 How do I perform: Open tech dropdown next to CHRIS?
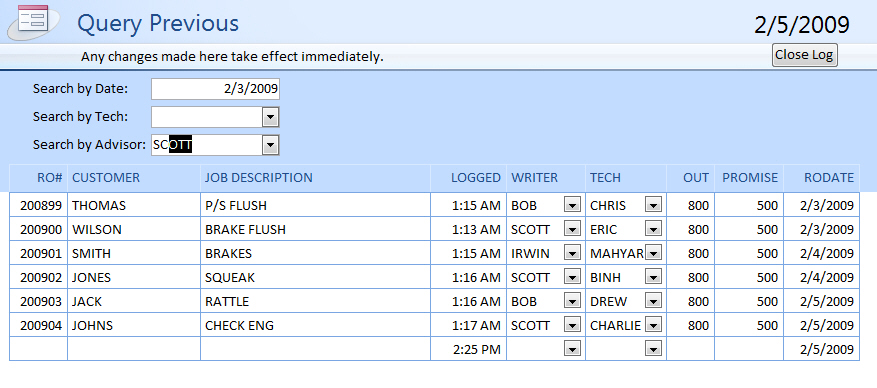tap(653, 206)
